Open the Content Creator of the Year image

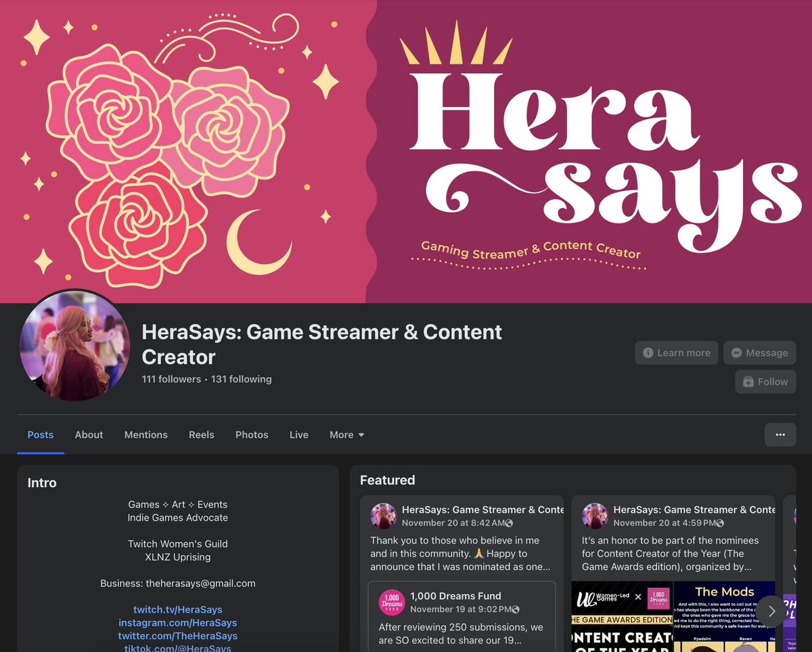(622, 617)
